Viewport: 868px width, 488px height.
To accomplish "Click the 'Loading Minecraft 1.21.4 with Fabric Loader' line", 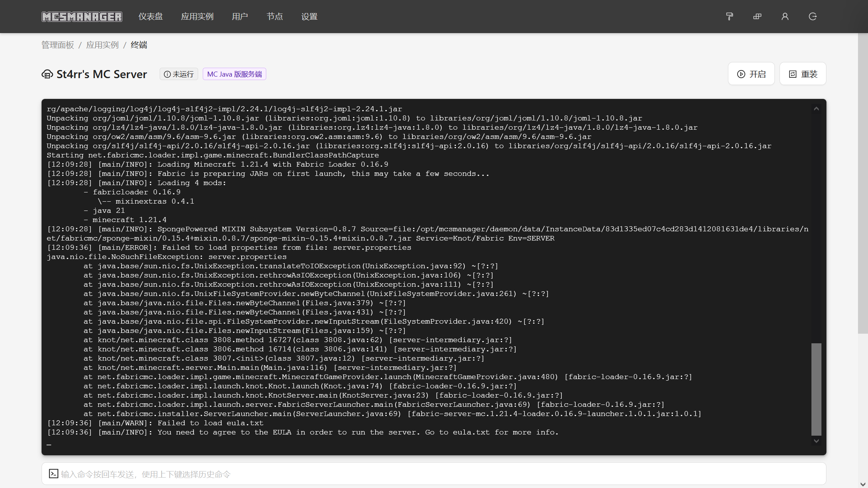I will (217, 164).
